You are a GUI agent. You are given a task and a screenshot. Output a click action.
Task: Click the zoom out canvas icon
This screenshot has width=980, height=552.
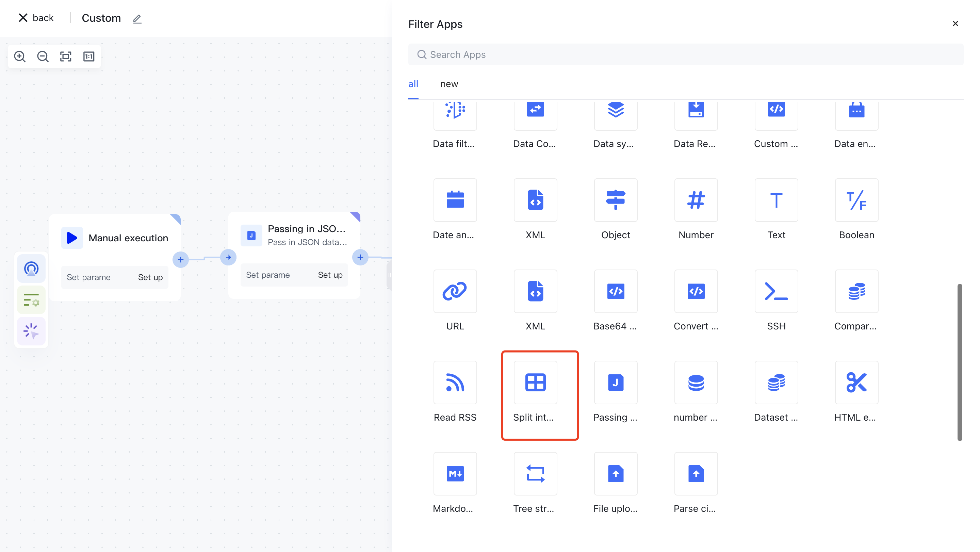tap(43, 56)
